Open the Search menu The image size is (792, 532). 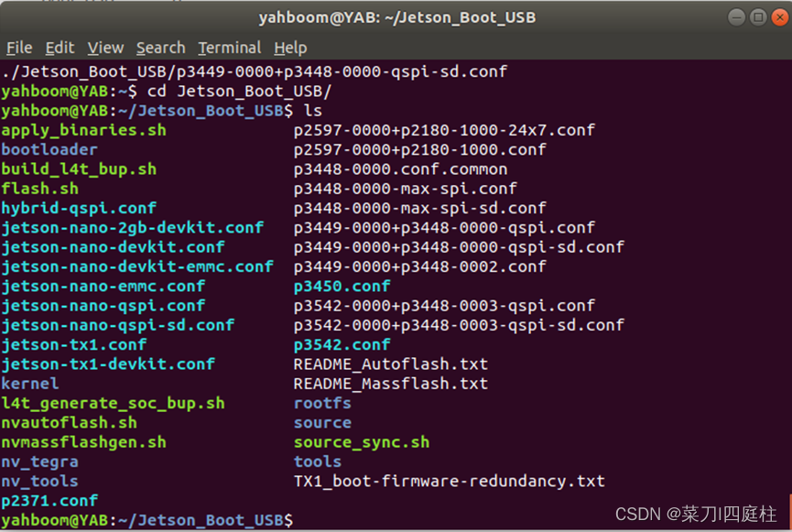(x=160, y=48)
